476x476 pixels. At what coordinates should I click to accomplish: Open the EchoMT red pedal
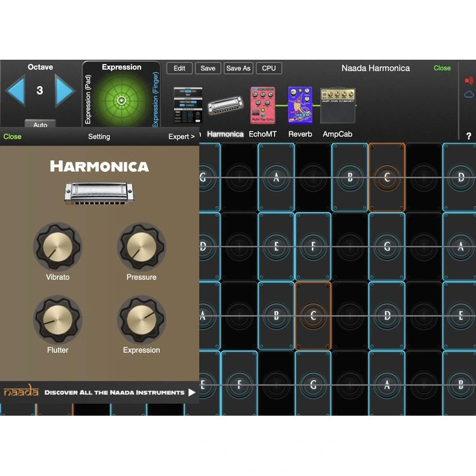point(262,106)
